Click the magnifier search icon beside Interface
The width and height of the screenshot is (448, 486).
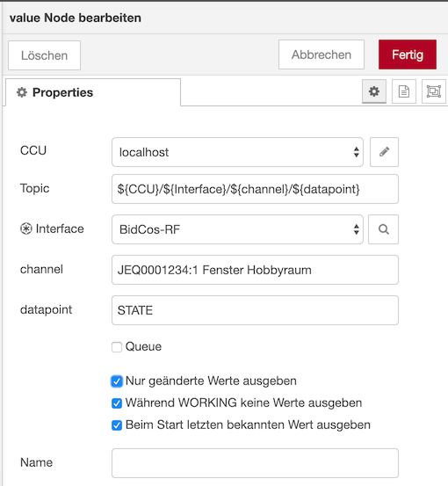(x=383, y=229)
